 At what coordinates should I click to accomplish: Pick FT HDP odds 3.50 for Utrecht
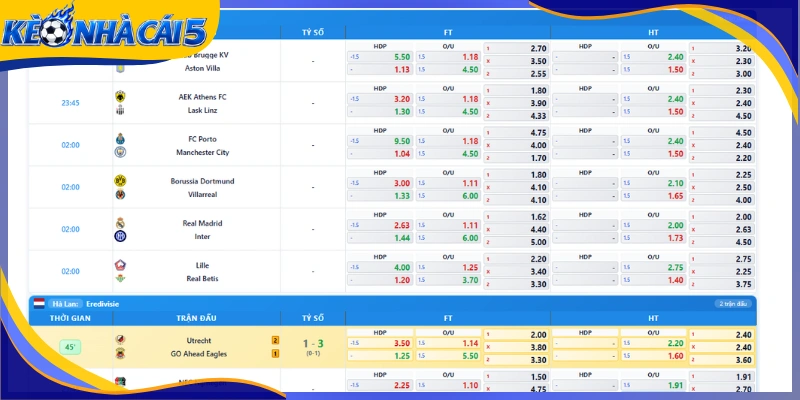381,343
